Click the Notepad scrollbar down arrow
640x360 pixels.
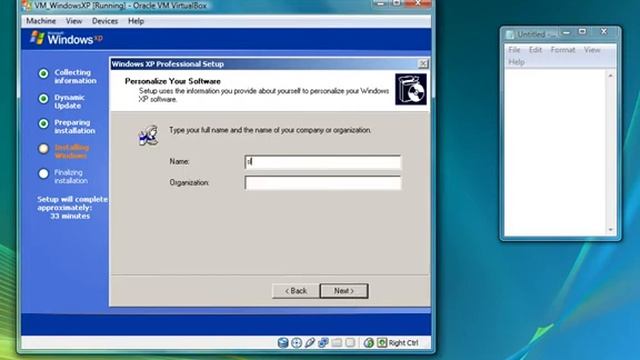[611, 230]
